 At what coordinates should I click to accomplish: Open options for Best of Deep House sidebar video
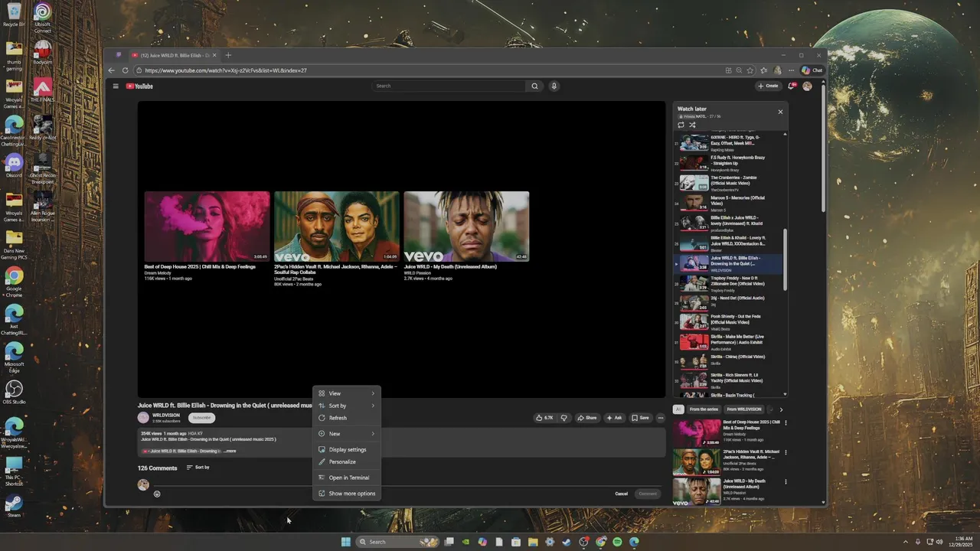point(786,422)
